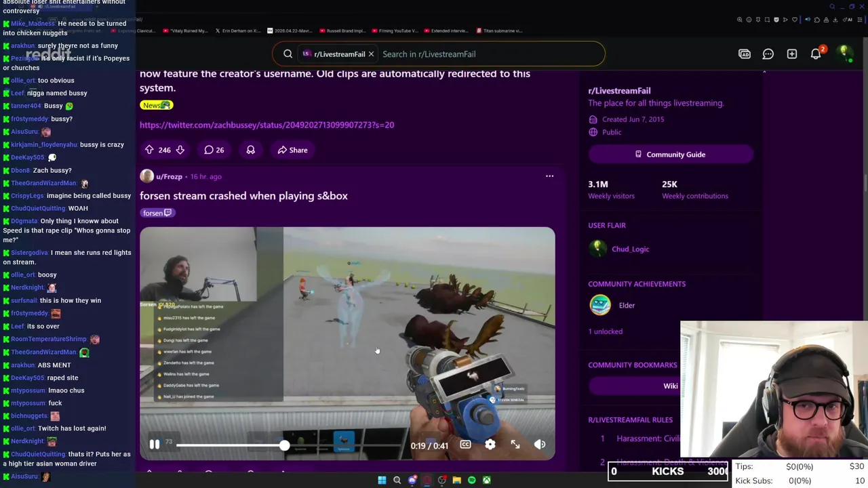This screenshot has height=488, width=868.
Task: Pause the forsen video clip
Action: [154, 445]
